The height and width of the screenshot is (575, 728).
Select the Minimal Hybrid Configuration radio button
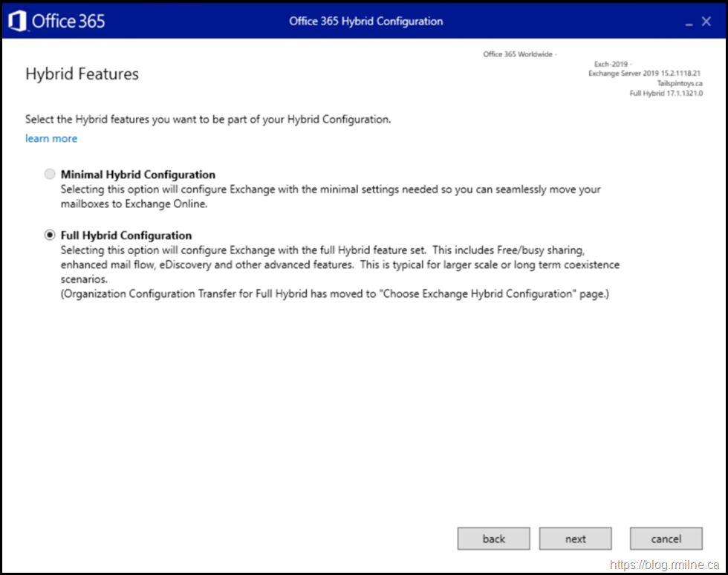coord(50,175)
